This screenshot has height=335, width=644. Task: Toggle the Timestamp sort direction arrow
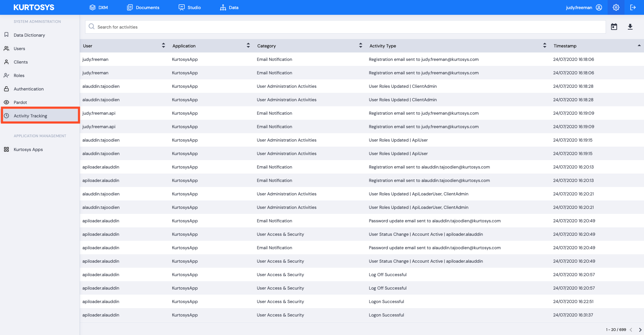639,45
